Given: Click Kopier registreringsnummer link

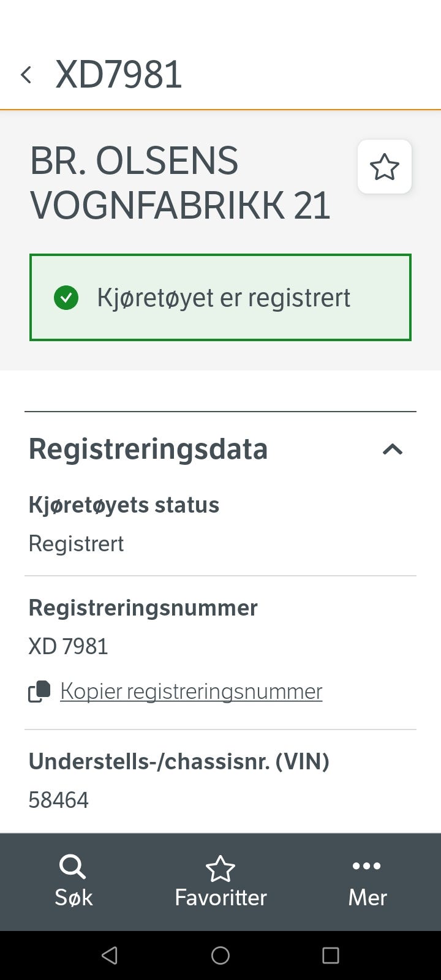Looking at the screenshot, I should pos(191,692).
